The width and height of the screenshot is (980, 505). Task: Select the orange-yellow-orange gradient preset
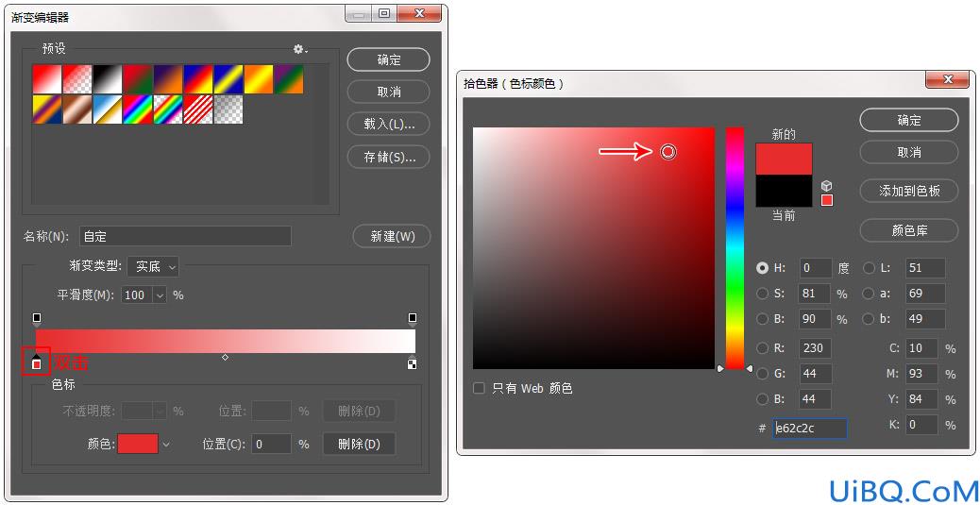259,79
